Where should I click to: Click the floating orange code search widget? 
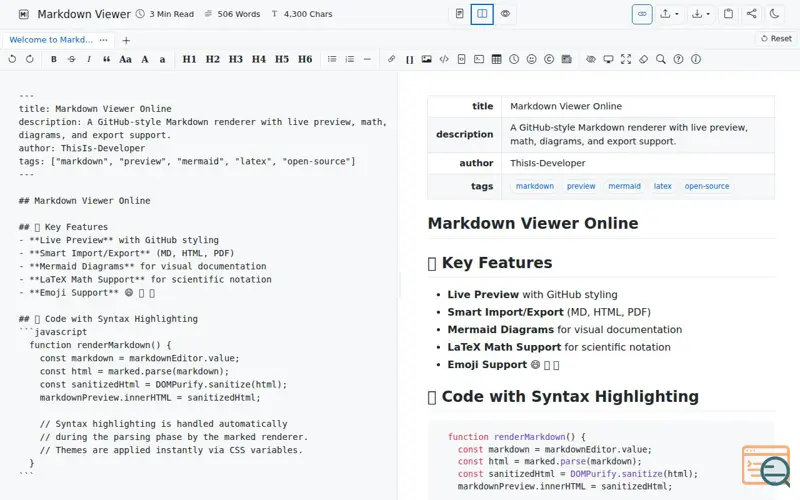766,466
